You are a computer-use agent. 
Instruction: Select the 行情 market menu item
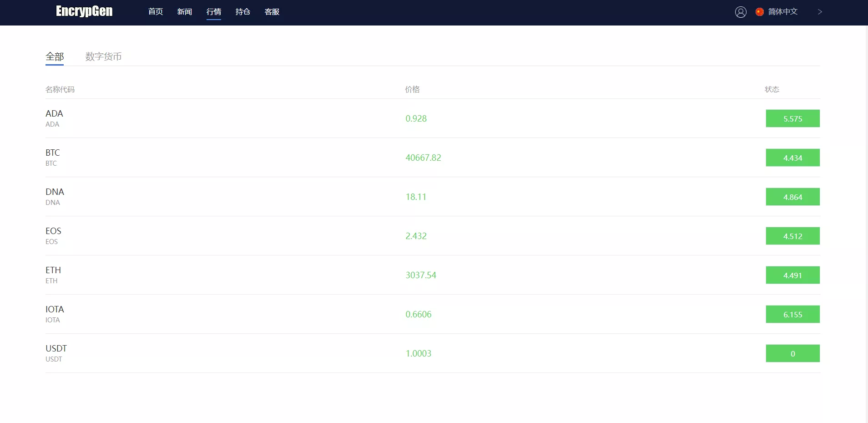tap(214, 12)
